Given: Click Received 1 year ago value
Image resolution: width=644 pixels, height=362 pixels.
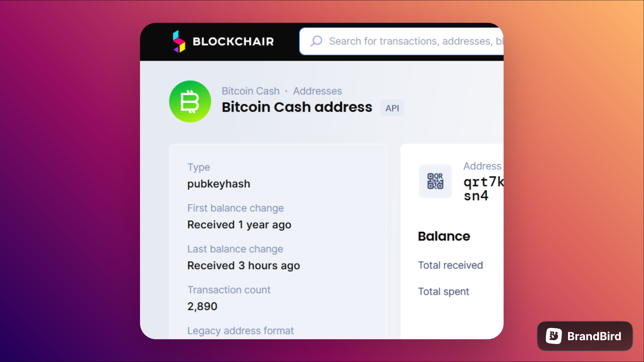Looking at the screenshot, I should [x=239, y=225].
